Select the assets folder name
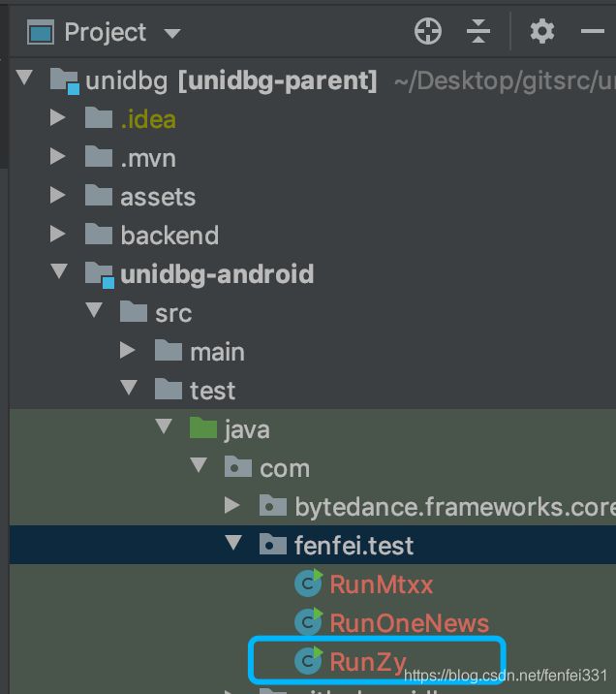Image resolution: width=616 pixels, height=694 pixels. point(158,197)
